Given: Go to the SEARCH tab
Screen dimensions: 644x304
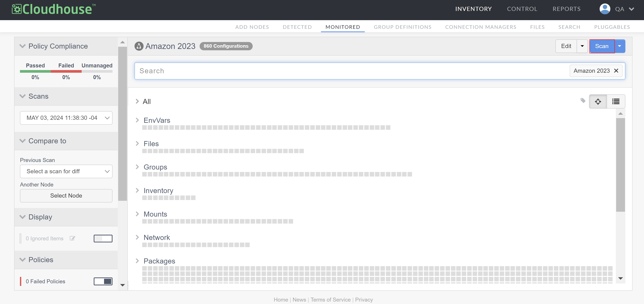Looking at the screenshot, I should point(569,27).
